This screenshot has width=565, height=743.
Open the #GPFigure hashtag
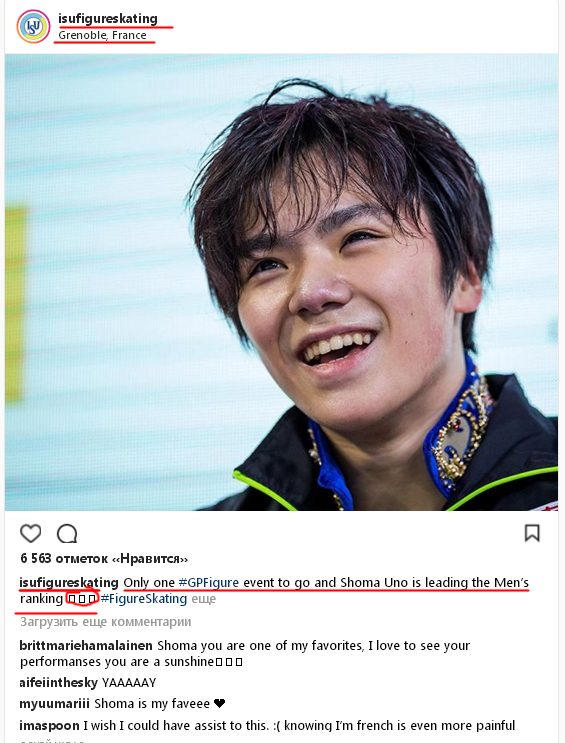point(209,582)
